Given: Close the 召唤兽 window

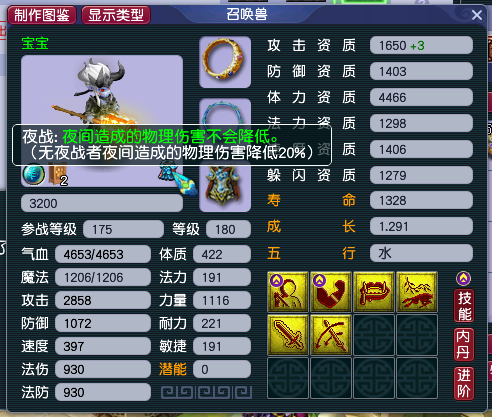Looking at the screenshot, I should tap(477, 15).
